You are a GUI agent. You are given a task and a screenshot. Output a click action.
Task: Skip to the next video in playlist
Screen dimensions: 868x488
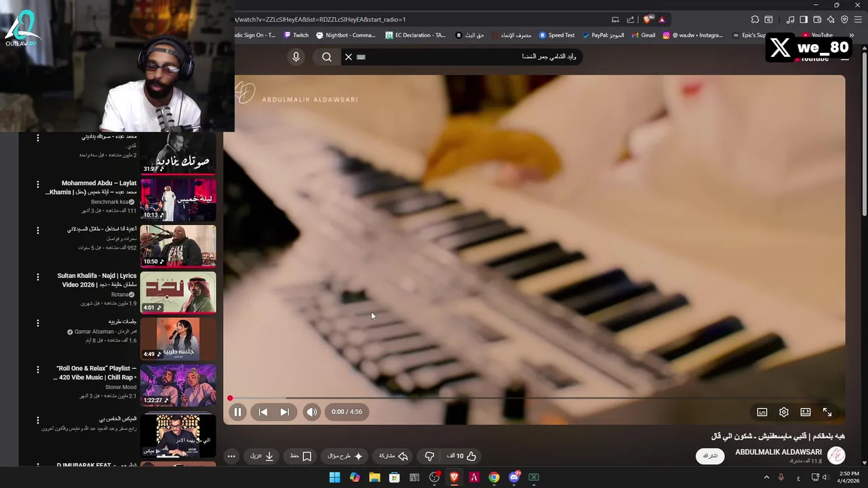tap(285, 411)
